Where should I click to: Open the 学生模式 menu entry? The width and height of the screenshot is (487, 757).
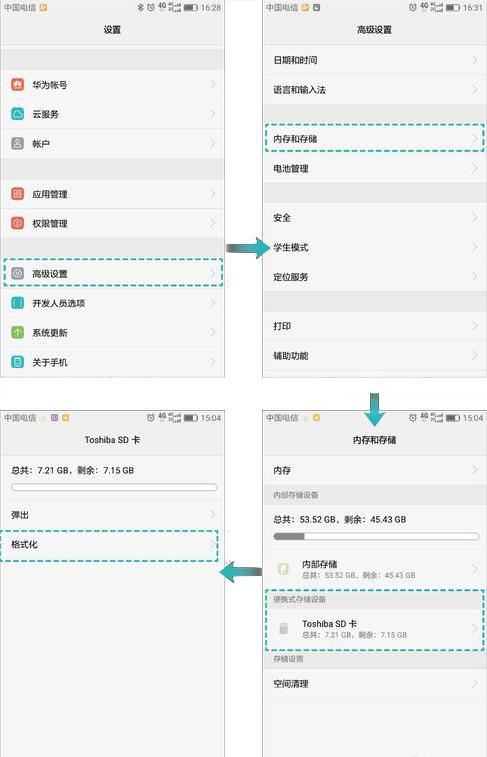375,247
